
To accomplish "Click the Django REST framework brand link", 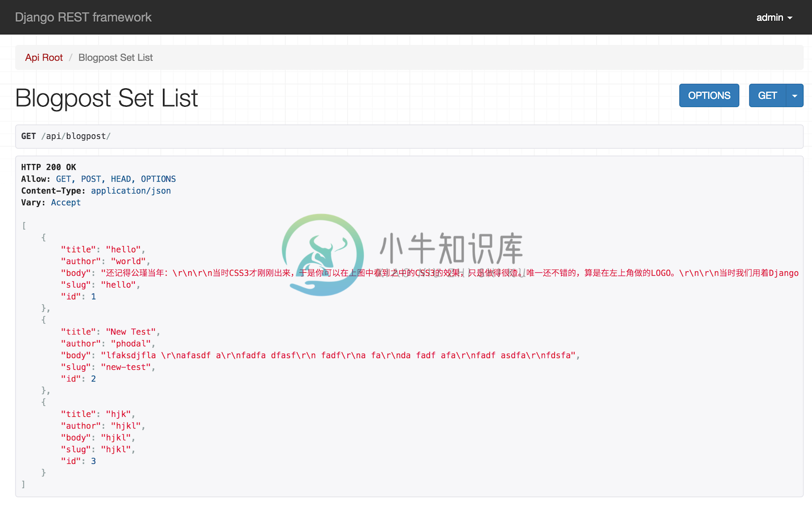I will (x=83, y=17).
